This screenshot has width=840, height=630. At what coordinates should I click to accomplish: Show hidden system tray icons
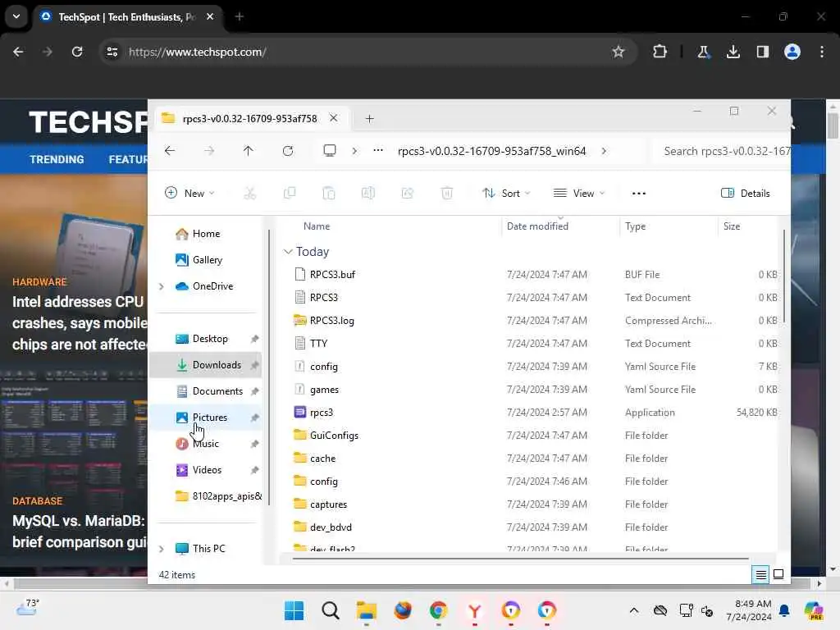[x=633, y=610]
